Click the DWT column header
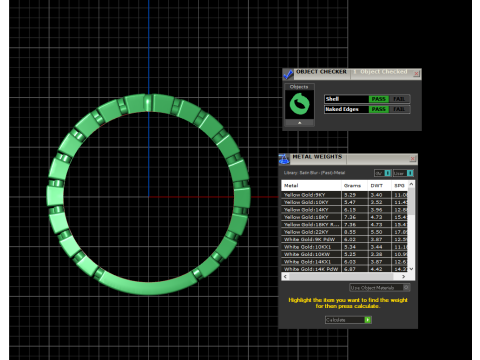 click(x=379, y=186)
